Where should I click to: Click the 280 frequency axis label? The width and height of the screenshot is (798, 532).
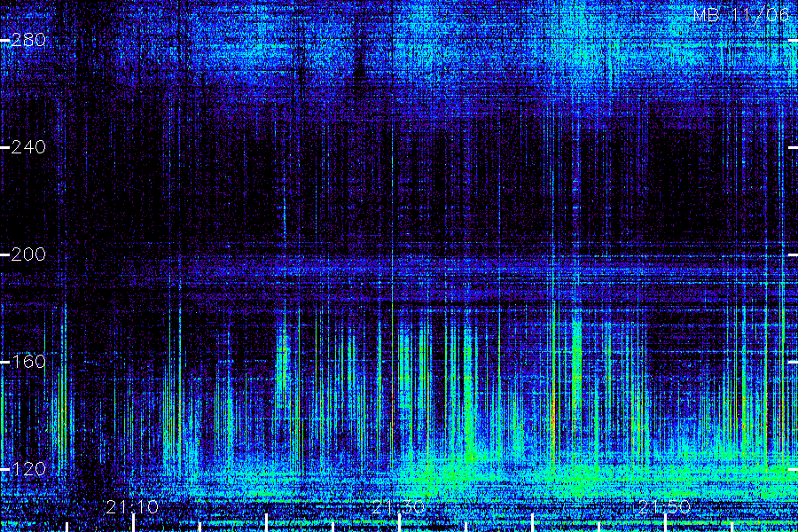tap(28, 40)
